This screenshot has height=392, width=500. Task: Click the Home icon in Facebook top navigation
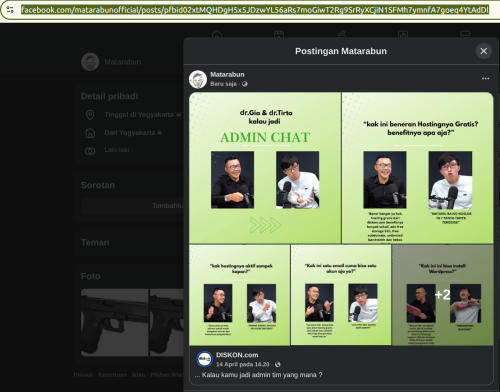click(217, 34)
